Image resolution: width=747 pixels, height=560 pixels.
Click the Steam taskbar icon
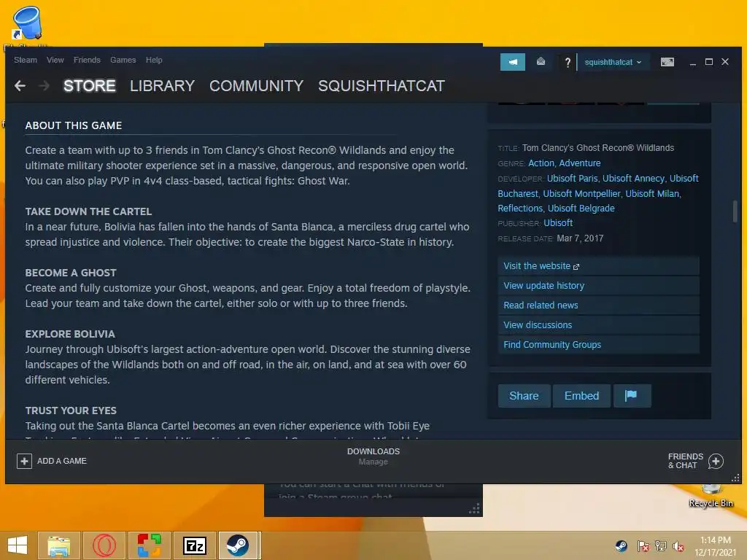point(239,545)
